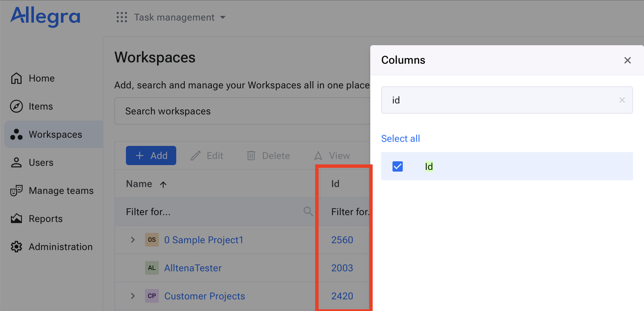Screen dimensions: 644x311
Task: Select the Workspaces icon in the sidebar
Action: [16, 134]
